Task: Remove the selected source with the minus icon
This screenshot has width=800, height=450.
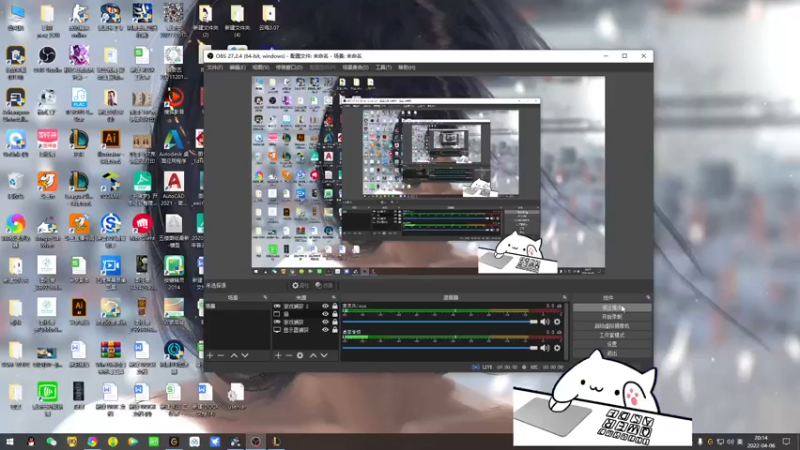Action: (289, 355)
